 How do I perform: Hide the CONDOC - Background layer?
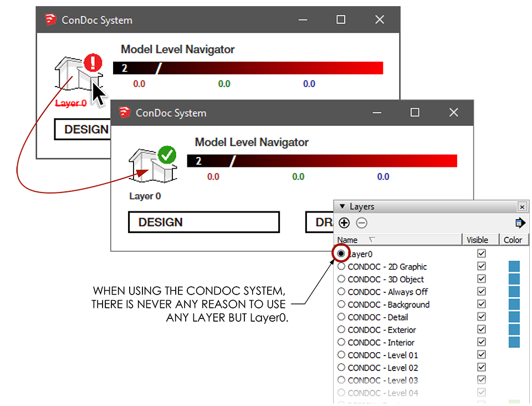(x=482, y=304)
